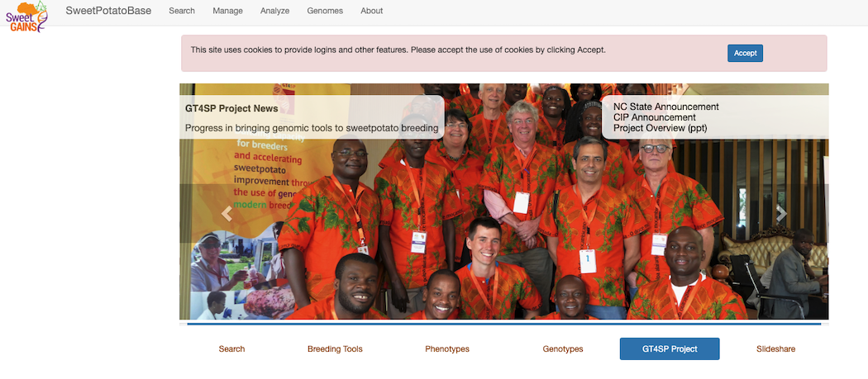Open the About menu

[371, 11]
